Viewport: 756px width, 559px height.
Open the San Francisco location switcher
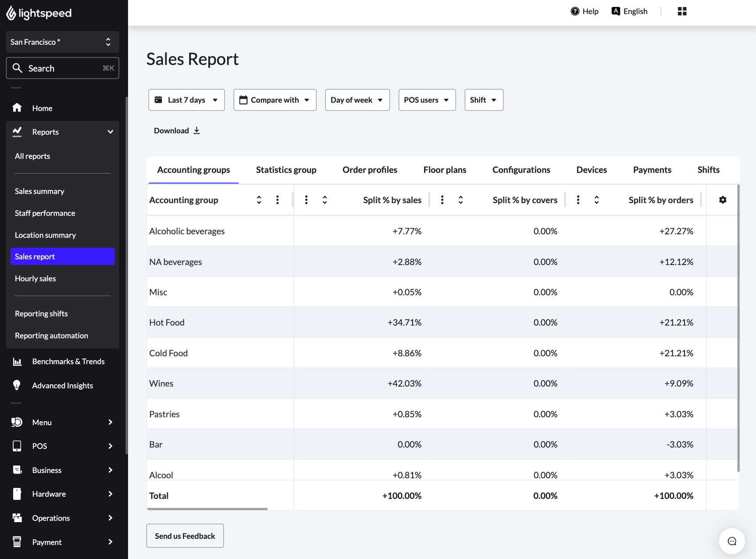(62, 42)
